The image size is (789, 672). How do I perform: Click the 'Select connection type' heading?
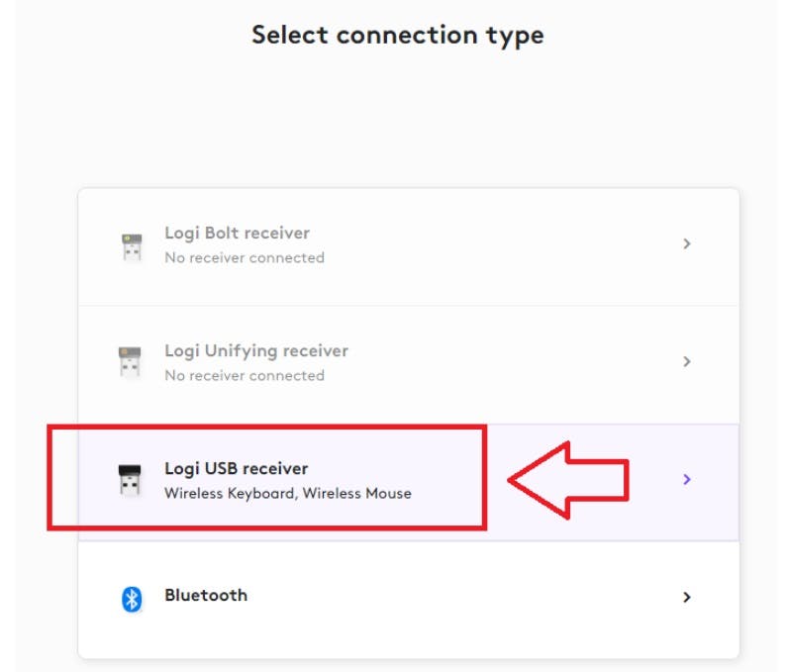coord(397,36)
